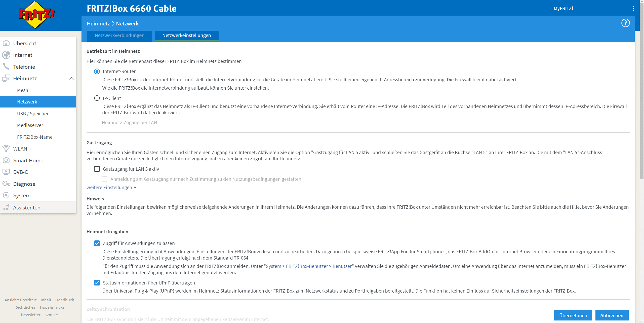This screenshot has height=323, width=644.
Task: Open the help question mark icon
Action: (x=625, y=23)
